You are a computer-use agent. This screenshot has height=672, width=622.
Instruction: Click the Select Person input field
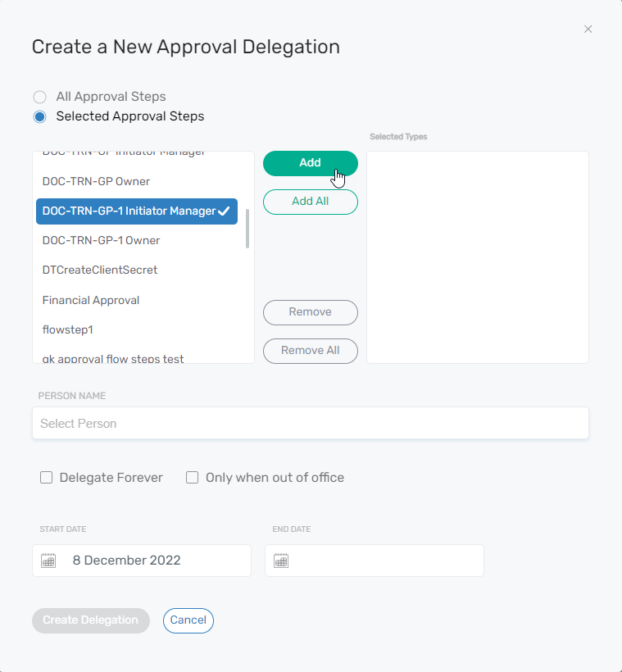coord(311,423)
